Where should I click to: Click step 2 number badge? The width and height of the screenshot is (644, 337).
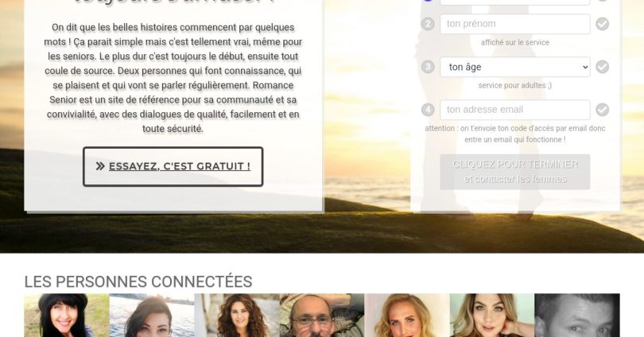[x=428, y=24]
